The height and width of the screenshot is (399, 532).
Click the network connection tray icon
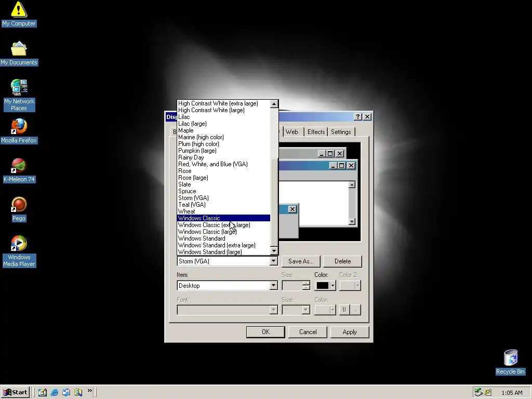point(478,392)
